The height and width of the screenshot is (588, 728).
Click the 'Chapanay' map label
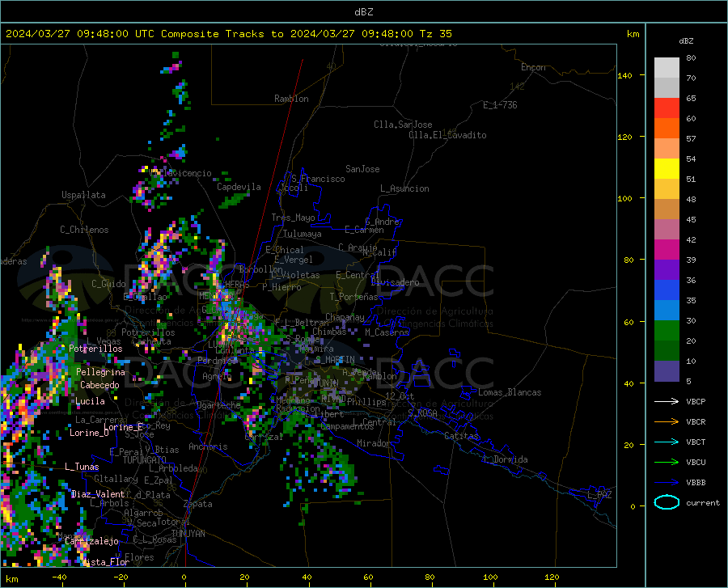pos(345,317)
